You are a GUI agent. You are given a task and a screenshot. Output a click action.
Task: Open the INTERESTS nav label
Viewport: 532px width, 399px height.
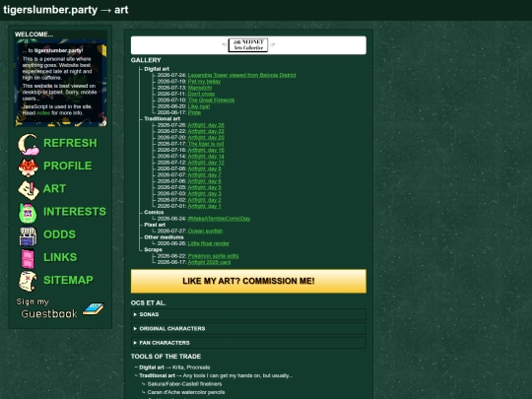75,212
